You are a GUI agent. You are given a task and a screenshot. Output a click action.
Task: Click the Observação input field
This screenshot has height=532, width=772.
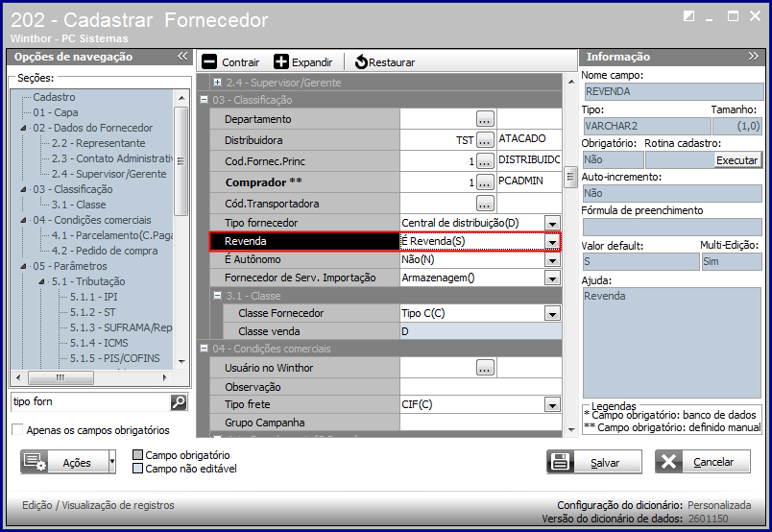(x=480, y=387)
